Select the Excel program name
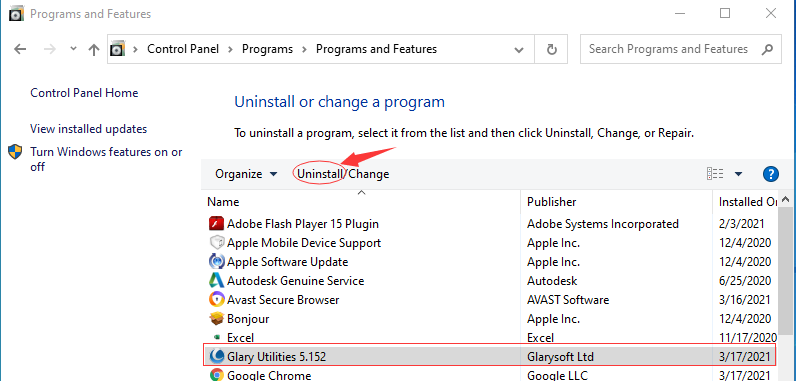The height and width of the screenshot is (381, 796). click(x=241, y=338)
